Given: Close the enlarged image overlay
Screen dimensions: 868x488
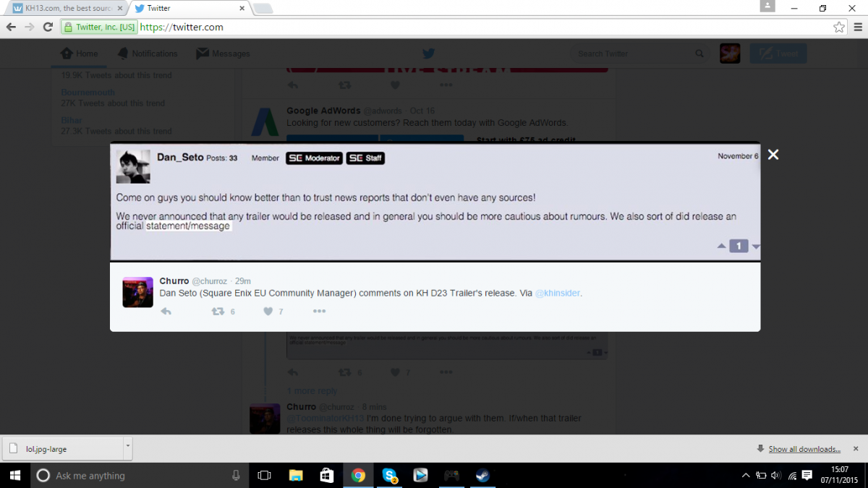Looking at the screenshot, I should click(x=773, y=155).
